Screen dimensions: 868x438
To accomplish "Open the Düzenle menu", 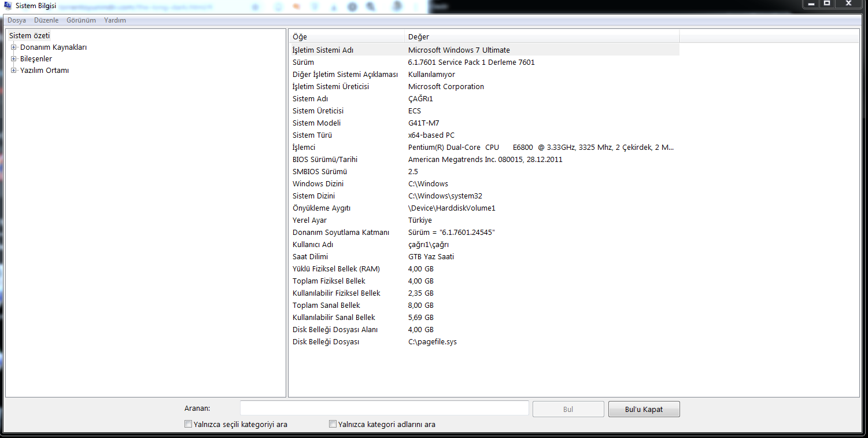I will click(x=46, y=20).
